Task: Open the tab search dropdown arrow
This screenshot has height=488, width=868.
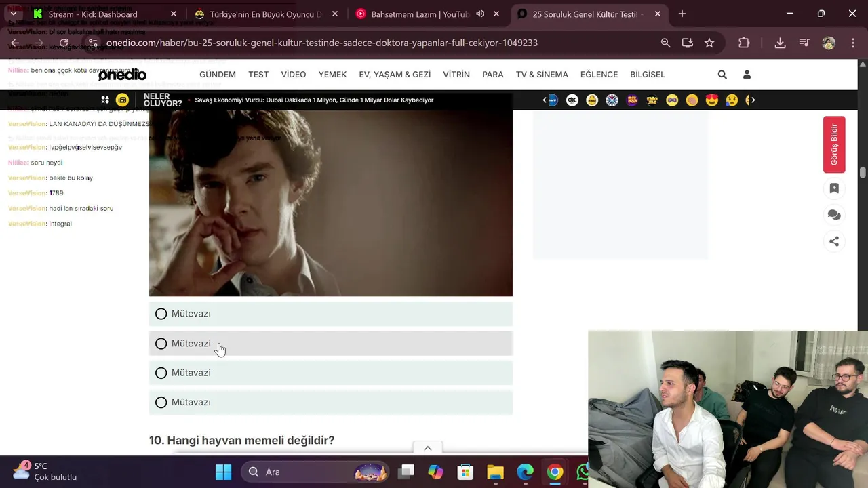Action: pos(13,14)
